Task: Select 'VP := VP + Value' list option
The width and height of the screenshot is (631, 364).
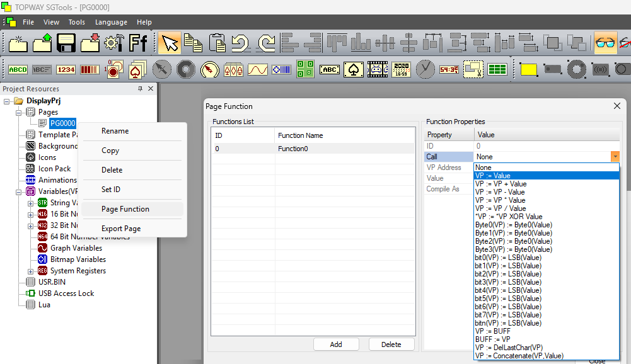Action: (x=501, y=184)
